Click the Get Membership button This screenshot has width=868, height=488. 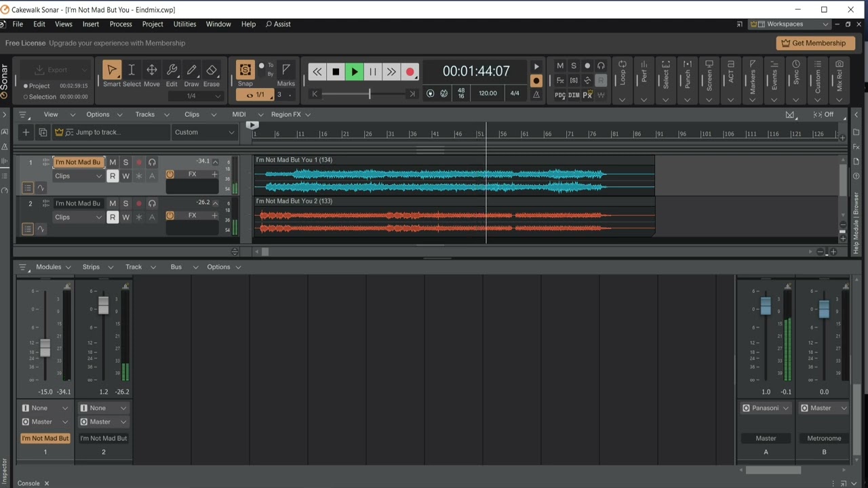tap(815, 43)
